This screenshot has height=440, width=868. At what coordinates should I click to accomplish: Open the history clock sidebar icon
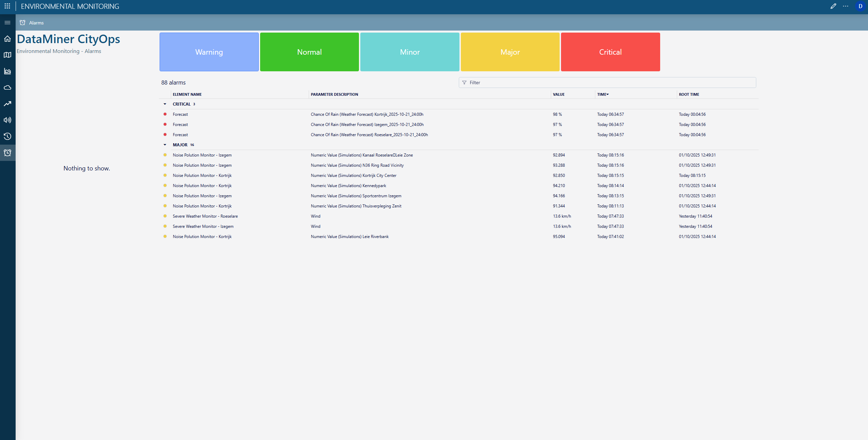pyautogui.click(x=7, y=136)
